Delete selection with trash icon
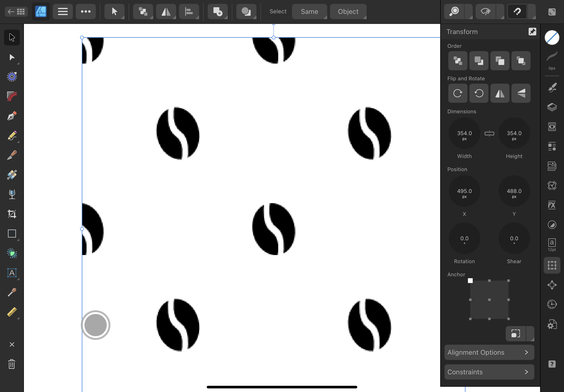This screenshot has height=392, width=564. point(12,364)
